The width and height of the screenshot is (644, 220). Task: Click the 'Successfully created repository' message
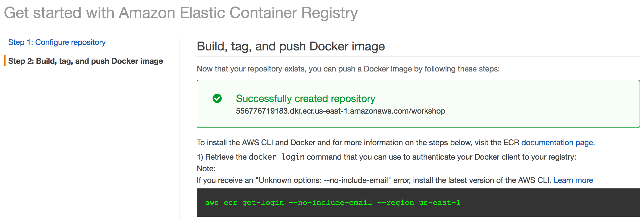point(305,99)
